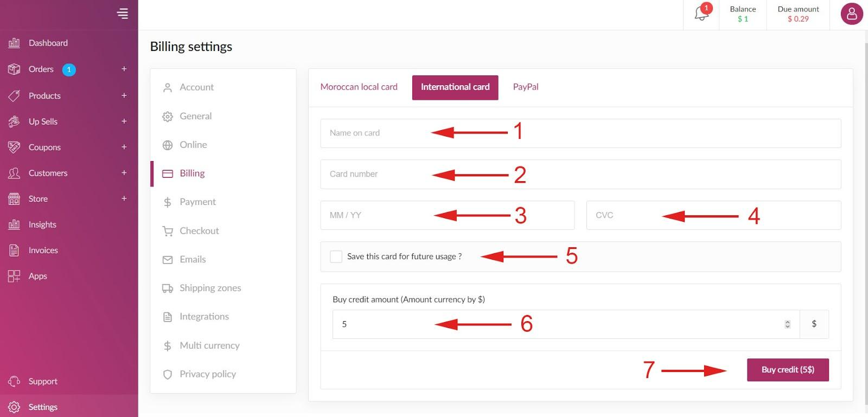868x417 pixels.
Task: Open the Dashboard menu label
Action: click(48, 43)
